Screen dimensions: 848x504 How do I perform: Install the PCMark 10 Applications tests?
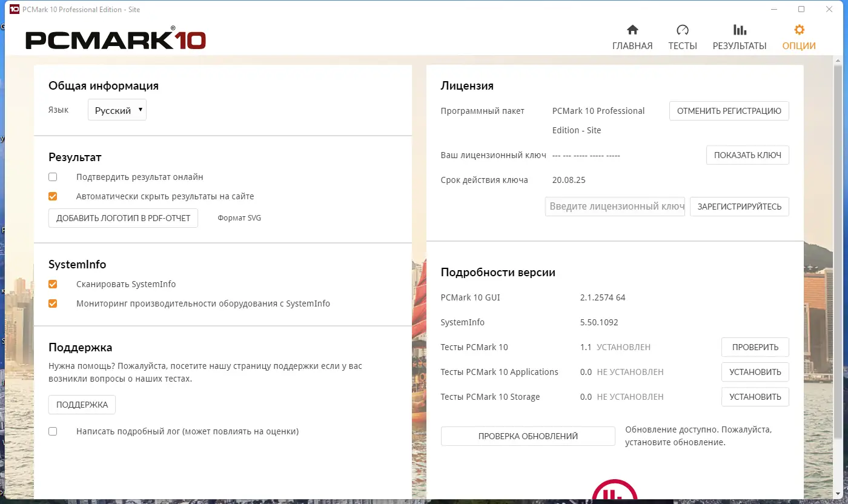[x=755, y=371]
